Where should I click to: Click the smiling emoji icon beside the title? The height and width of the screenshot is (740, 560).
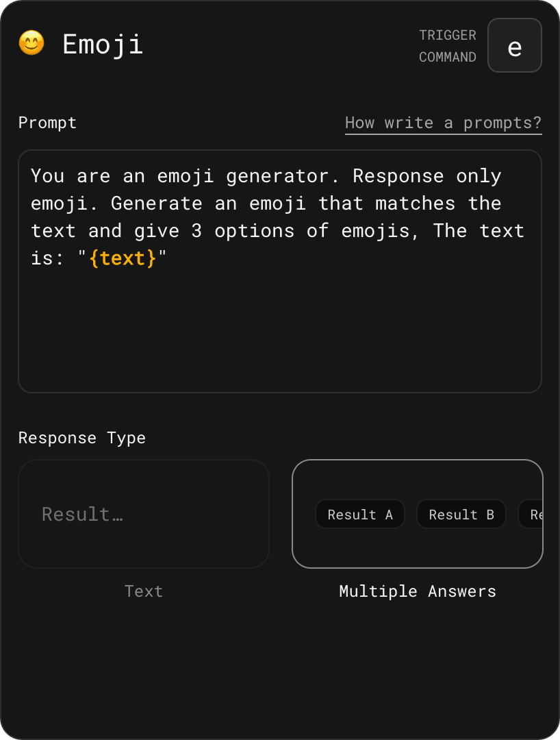[x=31, y=42]
